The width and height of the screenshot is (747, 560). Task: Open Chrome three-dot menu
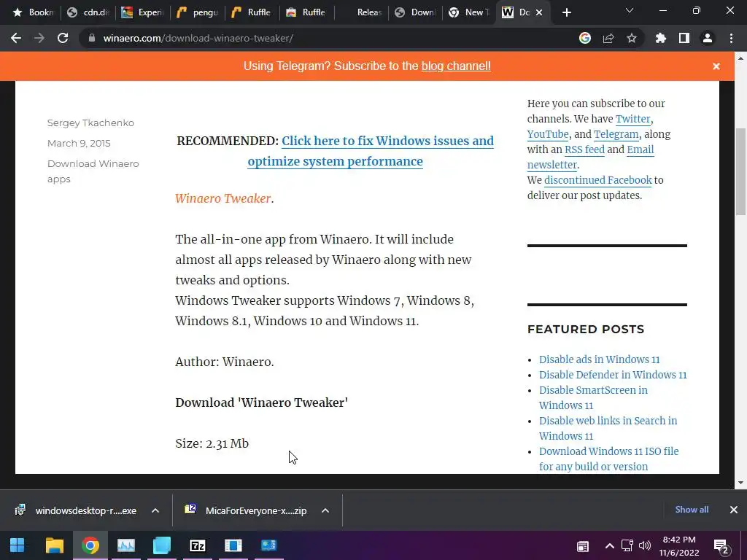(x=731, y=38)
